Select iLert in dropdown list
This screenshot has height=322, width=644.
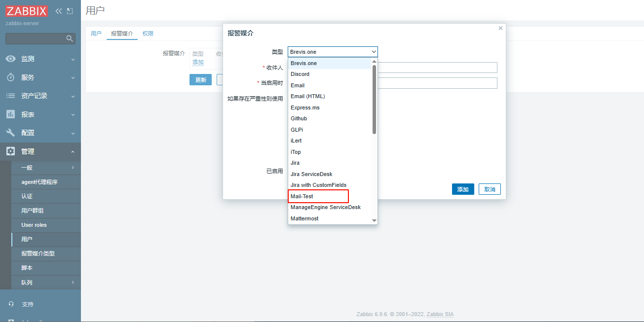(329, 141)
